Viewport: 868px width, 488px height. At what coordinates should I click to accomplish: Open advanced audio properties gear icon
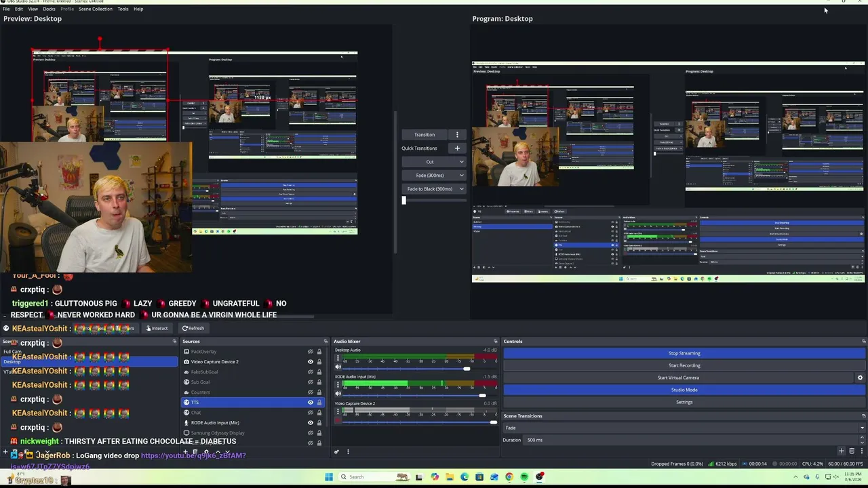click(336, 452)
